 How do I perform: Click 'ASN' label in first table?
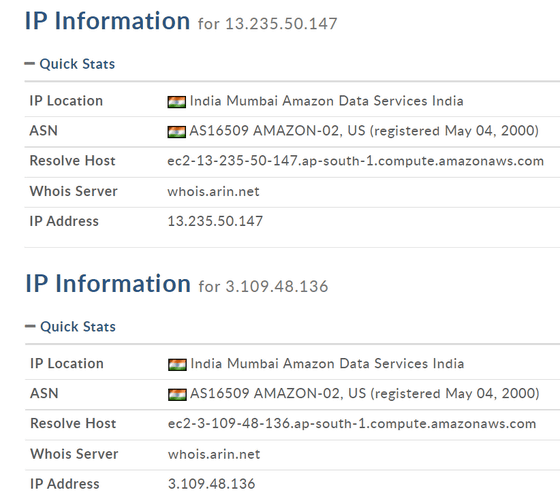[x=44, y=131]
